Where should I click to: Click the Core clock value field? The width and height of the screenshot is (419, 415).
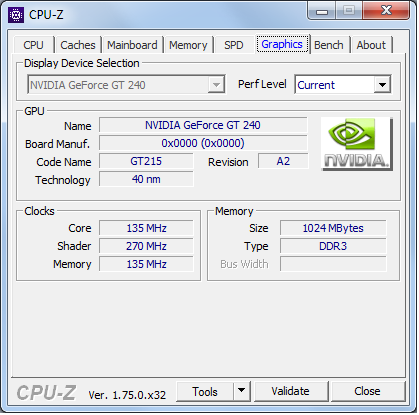[x=146, y=228]
